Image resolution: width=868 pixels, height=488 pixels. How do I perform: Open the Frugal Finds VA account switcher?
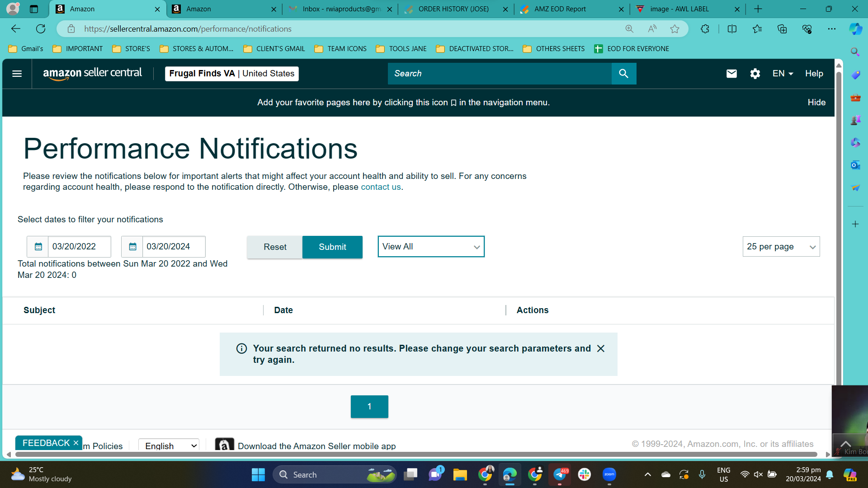tap(231, 74)
